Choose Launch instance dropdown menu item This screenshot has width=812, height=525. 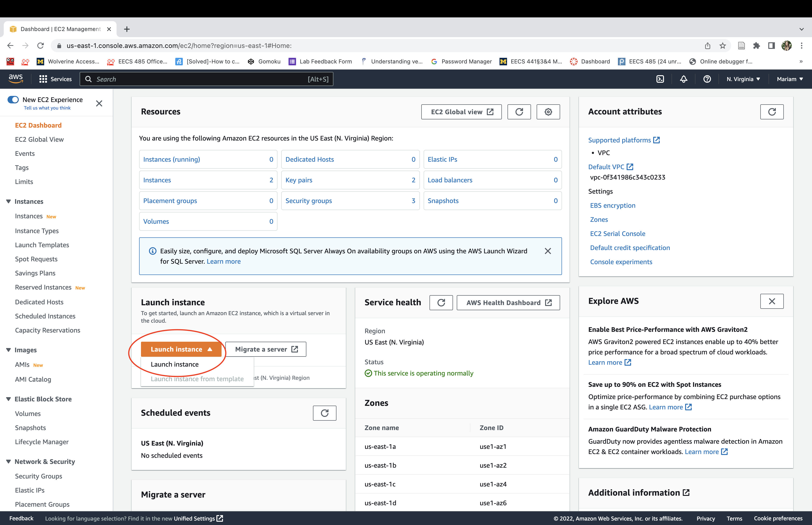[175, 364]
